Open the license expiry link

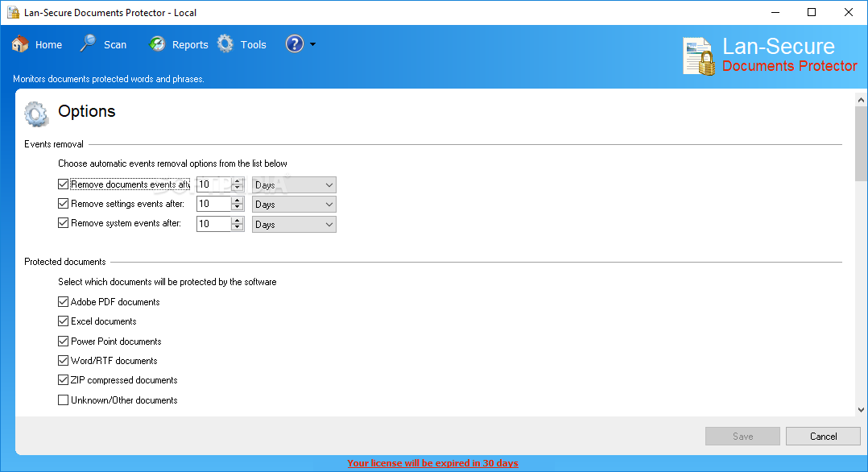click(x=433, y=463)
